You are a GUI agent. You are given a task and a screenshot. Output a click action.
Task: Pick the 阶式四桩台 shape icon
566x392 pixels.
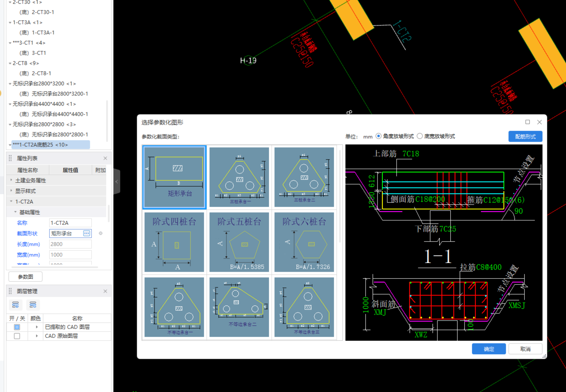[x=174, y=242]
